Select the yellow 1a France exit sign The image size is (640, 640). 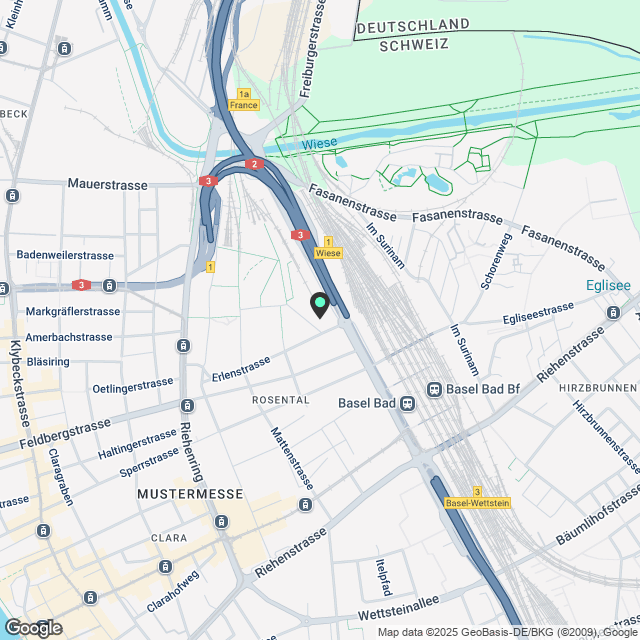tap(244, 100)
